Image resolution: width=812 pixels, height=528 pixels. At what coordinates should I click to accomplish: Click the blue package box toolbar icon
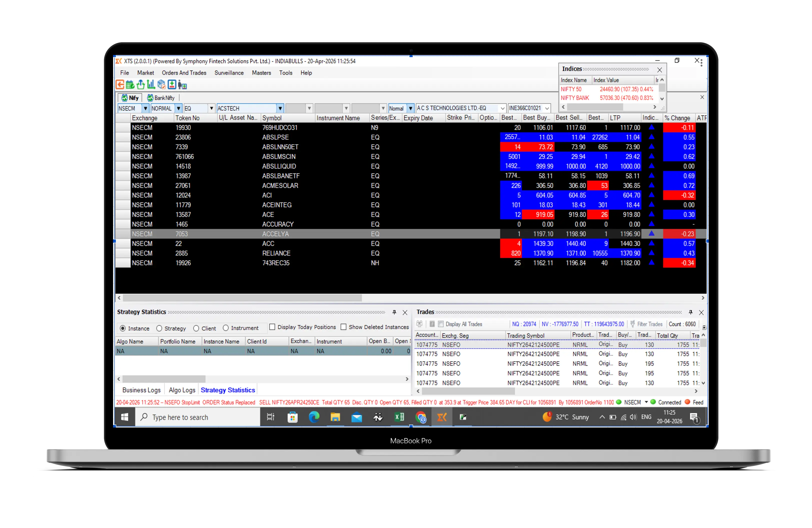tap(161, 84)
